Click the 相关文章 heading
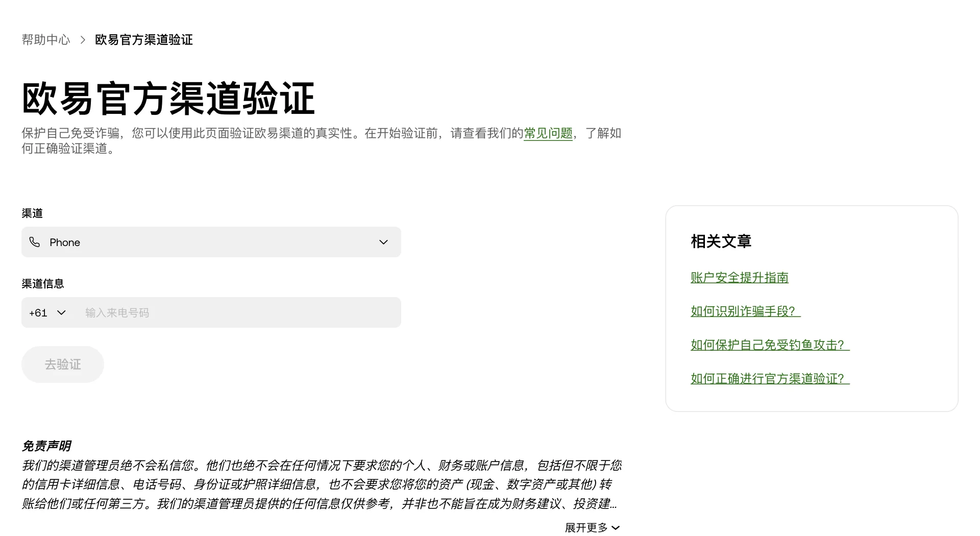The width and height of the screenshot is (980, 536). tap(721, 241)
